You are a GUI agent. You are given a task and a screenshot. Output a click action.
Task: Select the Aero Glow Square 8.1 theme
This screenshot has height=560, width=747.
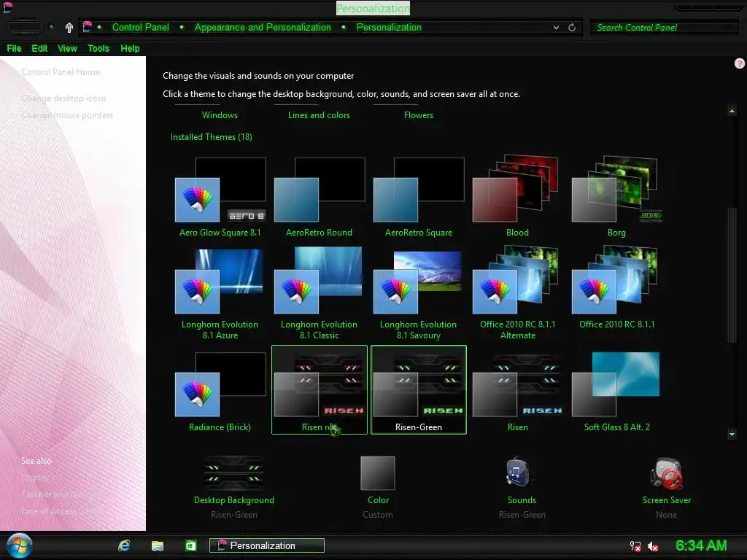(x=220, y=197)
